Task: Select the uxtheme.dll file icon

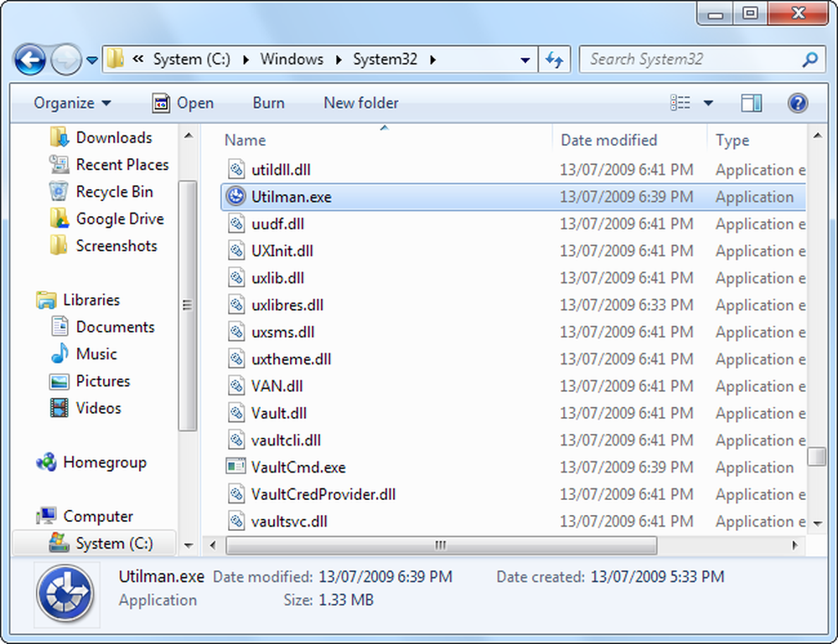Action: (x=235, y=358)
